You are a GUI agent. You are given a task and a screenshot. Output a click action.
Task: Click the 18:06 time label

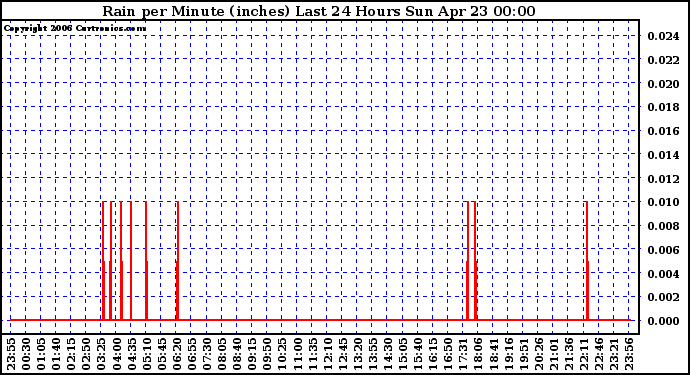[478, 354]
